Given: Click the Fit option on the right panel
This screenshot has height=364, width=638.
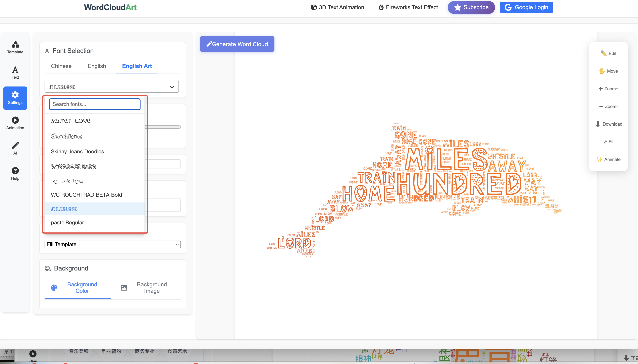Looking at the screenshot, I should click(608, 141).
